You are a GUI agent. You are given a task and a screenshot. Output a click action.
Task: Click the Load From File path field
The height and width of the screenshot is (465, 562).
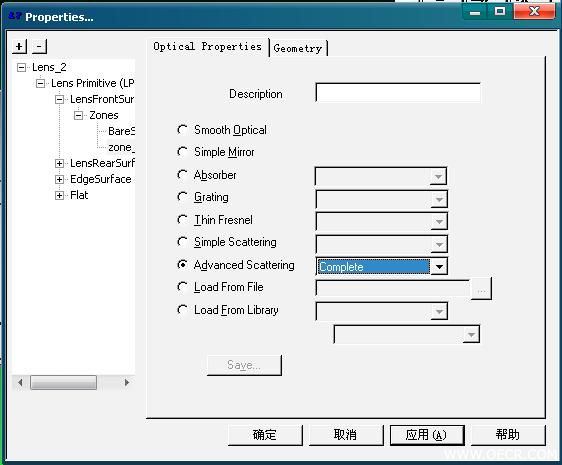tap(393, 288)
